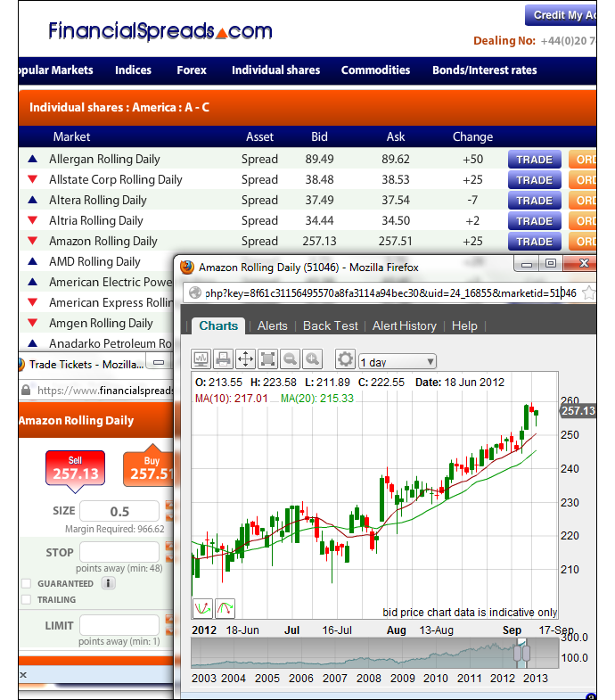Print the Amazon chart

pos(223,359)
